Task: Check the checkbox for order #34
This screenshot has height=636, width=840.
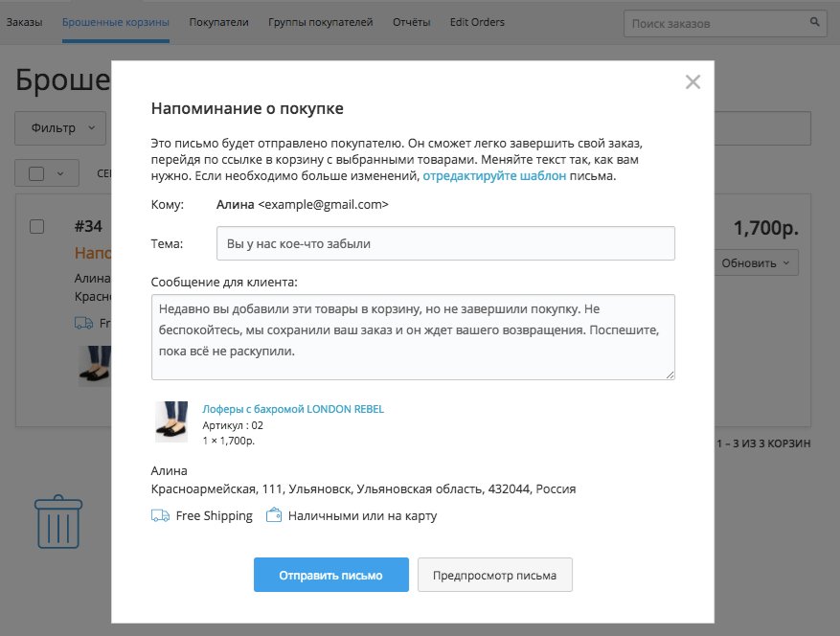Action: (x=36, y=226)
